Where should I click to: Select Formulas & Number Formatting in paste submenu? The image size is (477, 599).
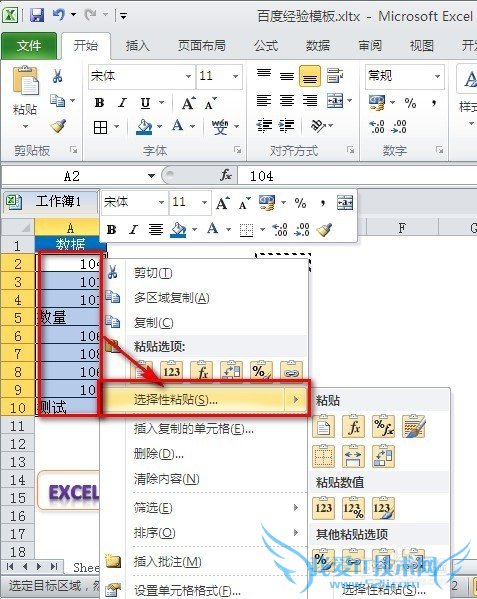pos(383,426)
